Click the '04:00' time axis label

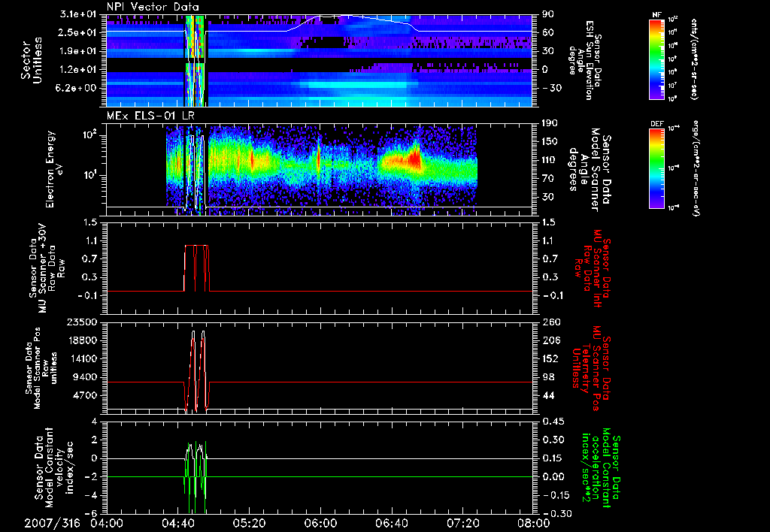pos(107,523)
